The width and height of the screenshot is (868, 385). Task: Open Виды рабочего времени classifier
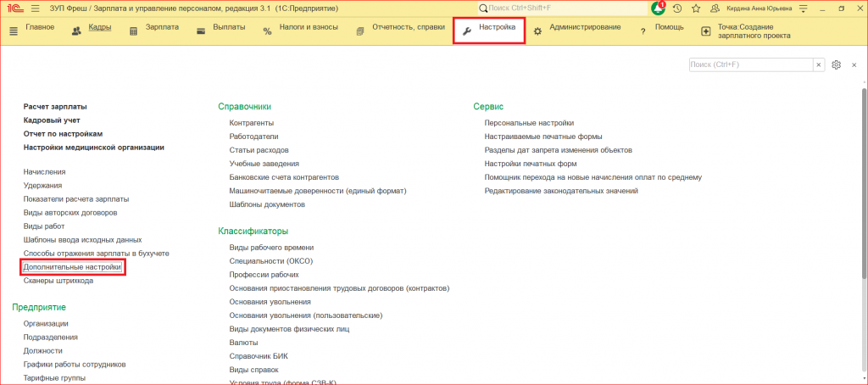[x=271, y=248]
